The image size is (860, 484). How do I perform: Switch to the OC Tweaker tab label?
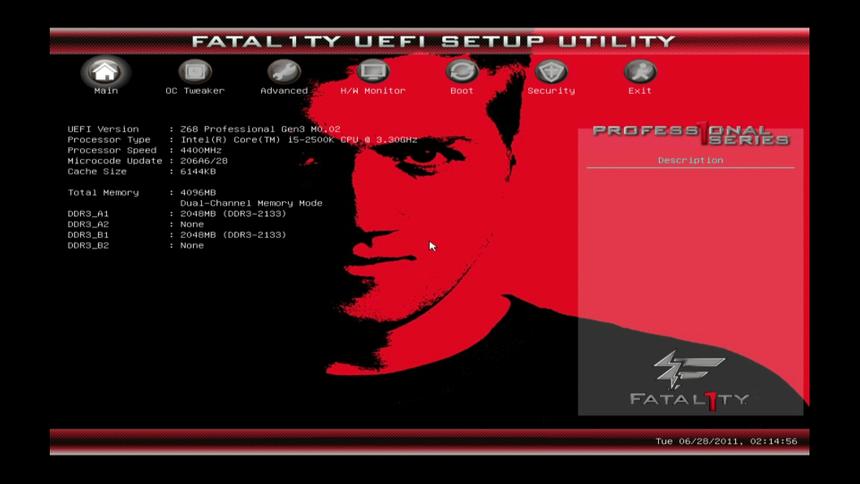195,91
